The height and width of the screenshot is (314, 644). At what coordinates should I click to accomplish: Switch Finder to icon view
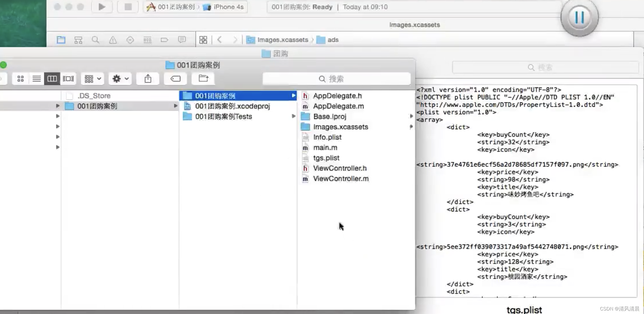click(21, 79)
